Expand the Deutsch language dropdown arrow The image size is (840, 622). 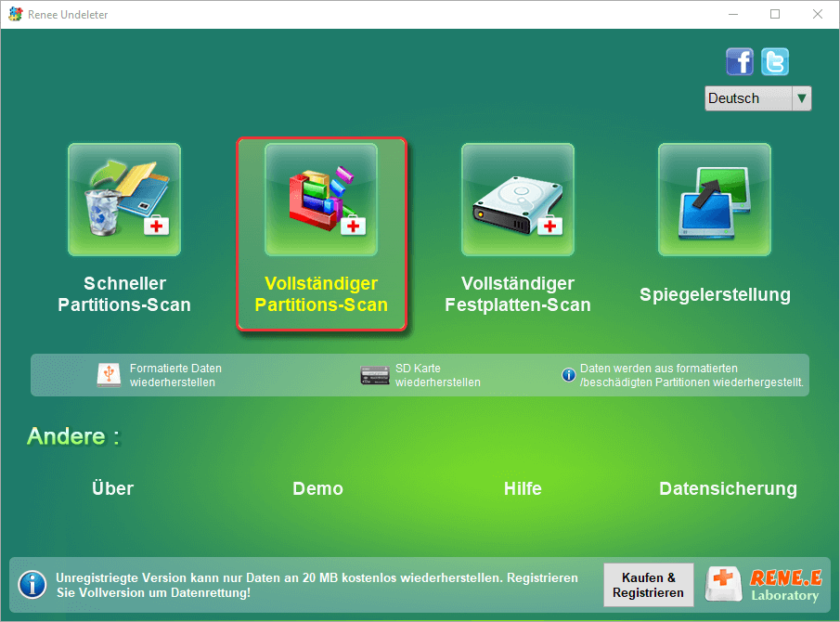pyautogui.click(x=801, y=98)
